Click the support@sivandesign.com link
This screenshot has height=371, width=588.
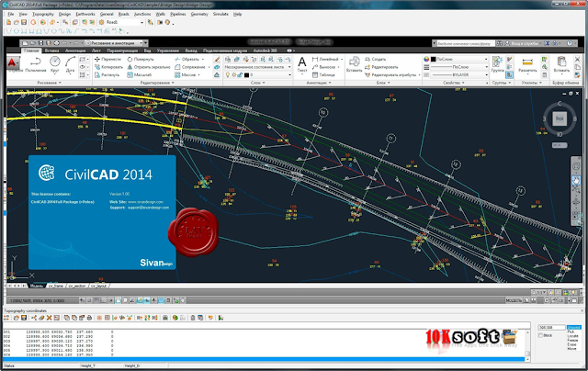(148, 208)
